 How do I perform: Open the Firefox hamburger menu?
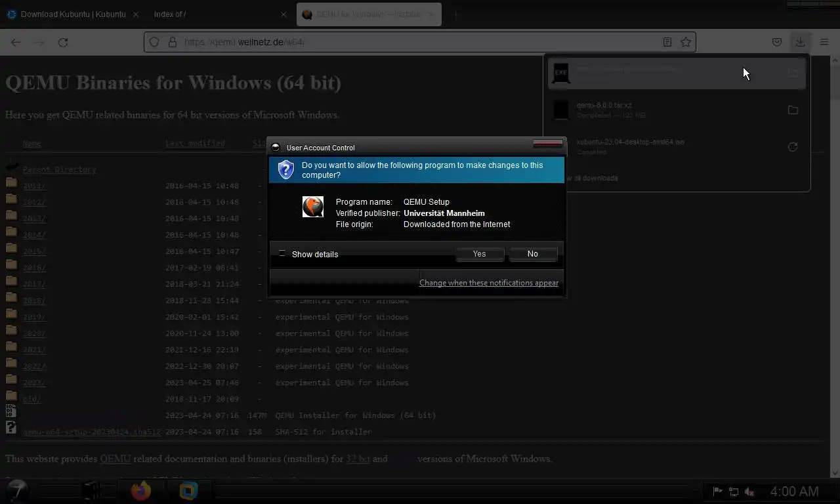(824, 42)
